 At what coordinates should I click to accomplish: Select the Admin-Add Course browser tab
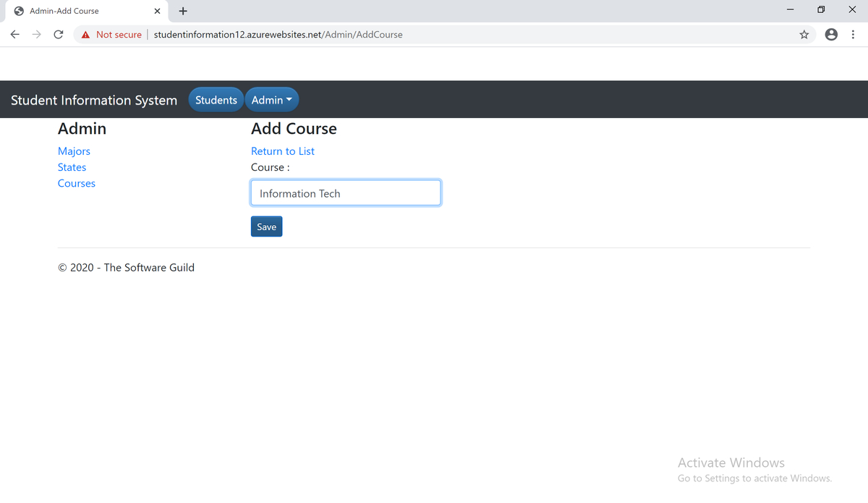click(x=85, y=11)
